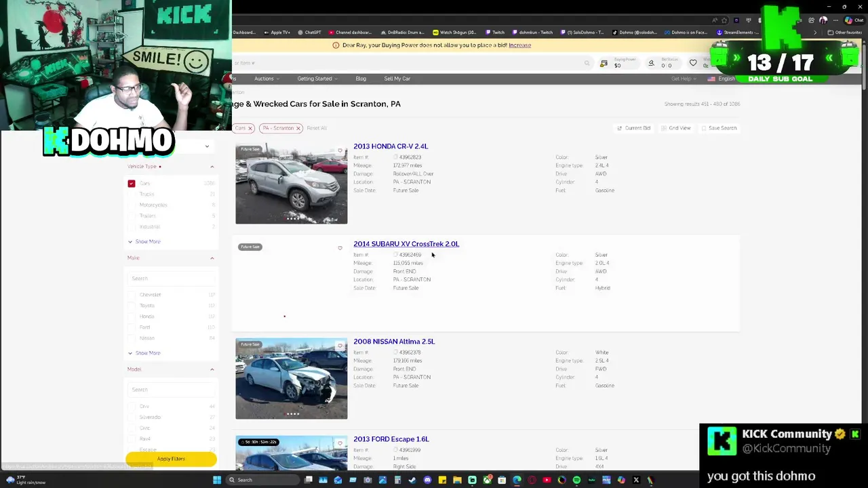
Task: Open the Blog menu item
Action: coord(361,79)
